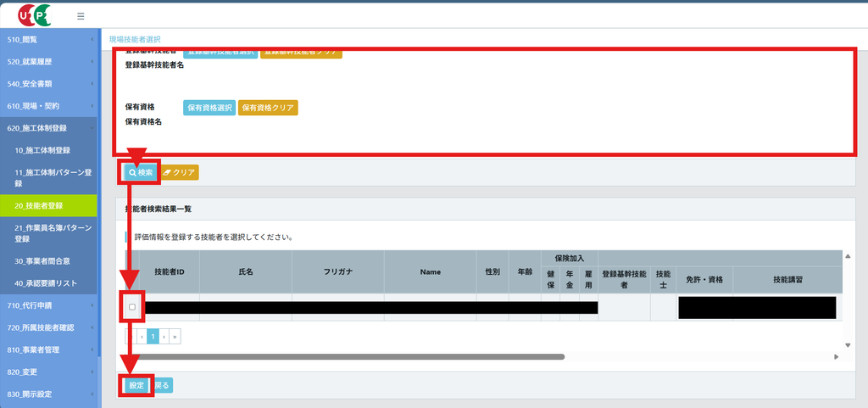Image resolution: width=868 pixels, height=408 pixels.
Task: Click the 氏名 column header
Action: pyautogui.click(x=246, y=271)
